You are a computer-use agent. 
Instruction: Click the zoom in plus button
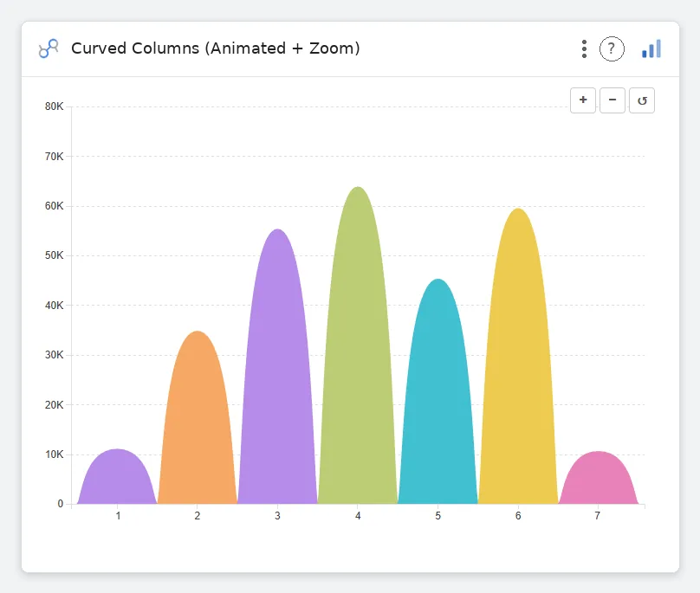point(582,100)
